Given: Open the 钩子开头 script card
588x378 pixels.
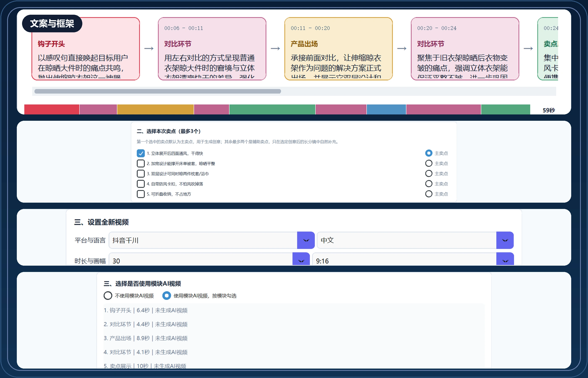Looking at the screenshot, I should (86, 49).
